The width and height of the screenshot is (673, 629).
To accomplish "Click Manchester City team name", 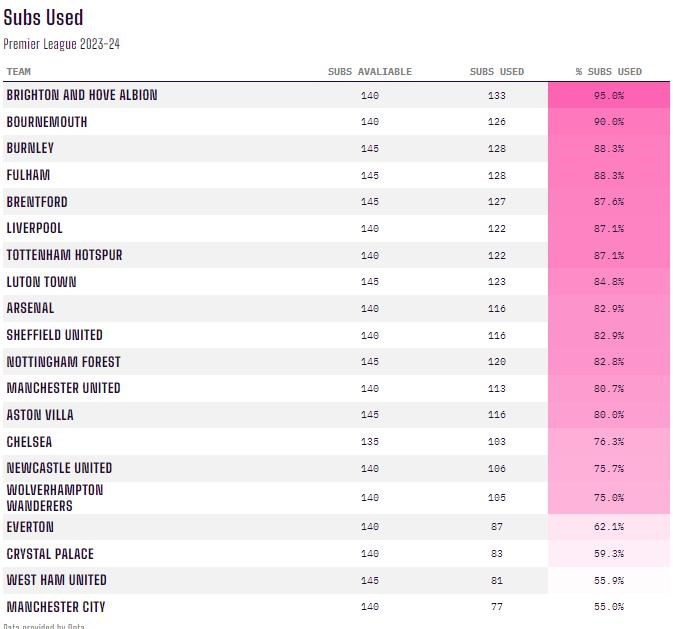I will 56,607.
